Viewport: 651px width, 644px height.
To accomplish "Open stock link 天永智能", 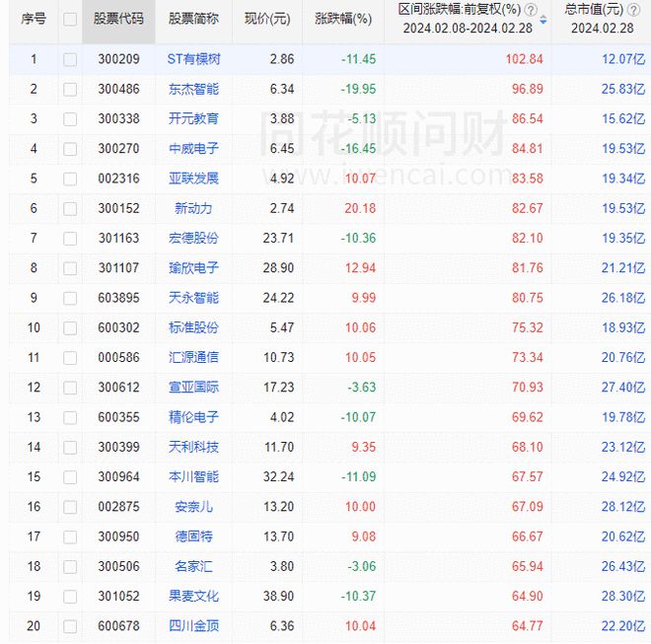I will point(193,298).
